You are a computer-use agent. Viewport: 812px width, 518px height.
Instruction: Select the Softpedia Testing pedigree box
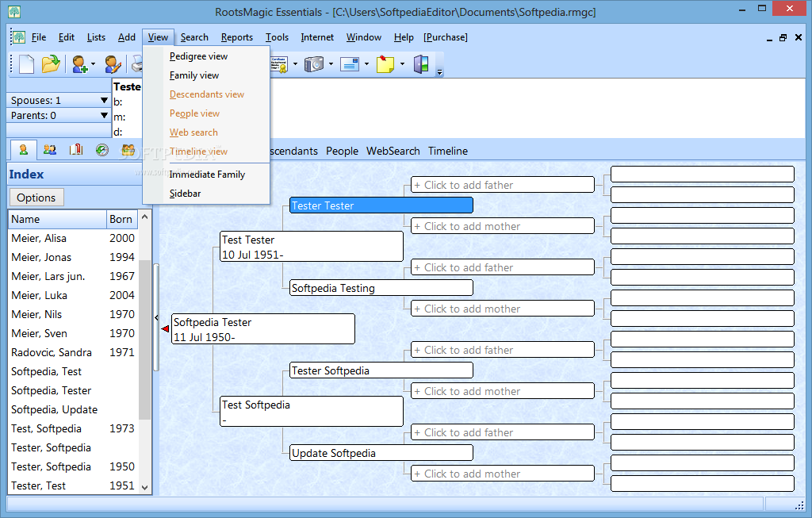[x=381, y=288]
